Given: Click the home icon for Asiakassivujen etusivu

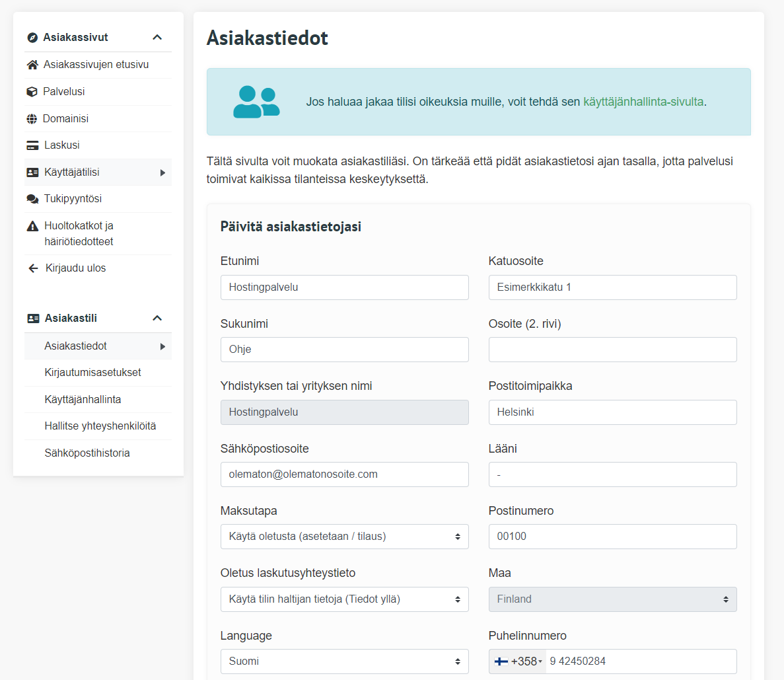Looking at the screenshot, I should [x=32, y=65].
